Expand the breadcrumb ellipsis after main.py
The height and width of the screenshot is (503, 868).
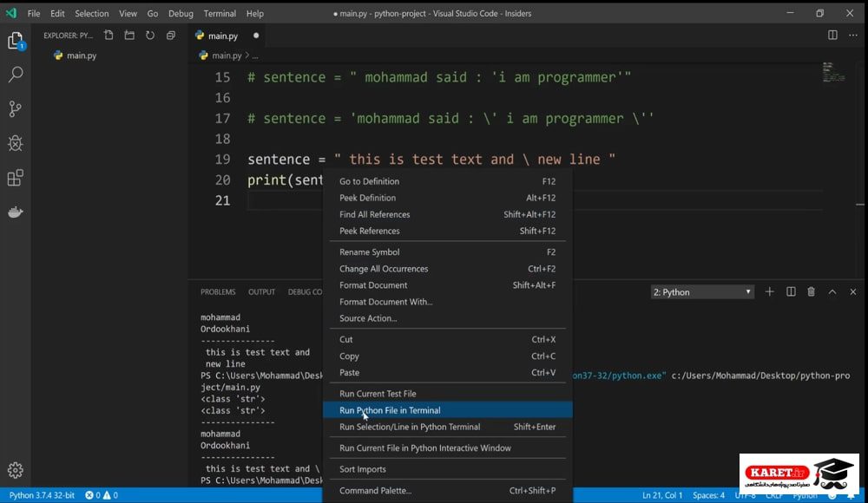[254, 56]
